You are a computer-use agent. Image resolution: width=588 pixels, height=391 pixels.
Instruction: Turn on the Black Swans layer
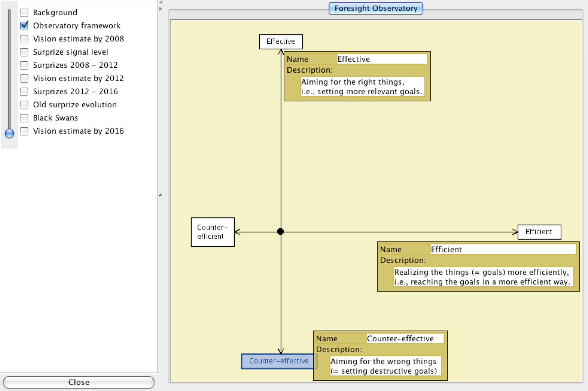click(x=24, y=118)
